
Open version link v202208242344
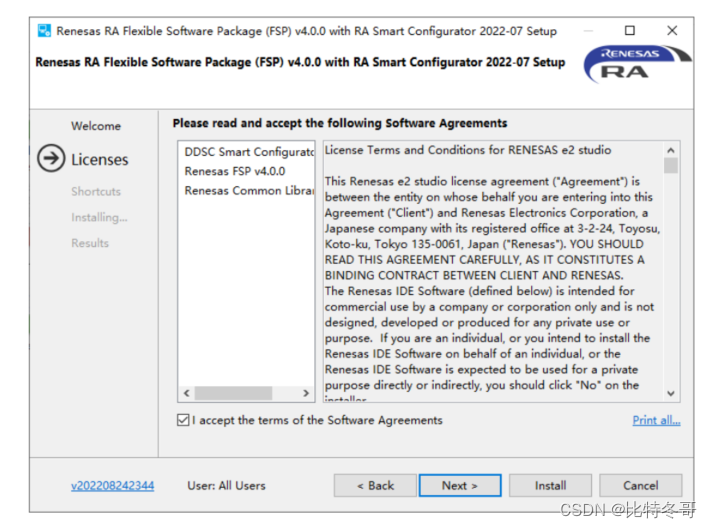113,485
